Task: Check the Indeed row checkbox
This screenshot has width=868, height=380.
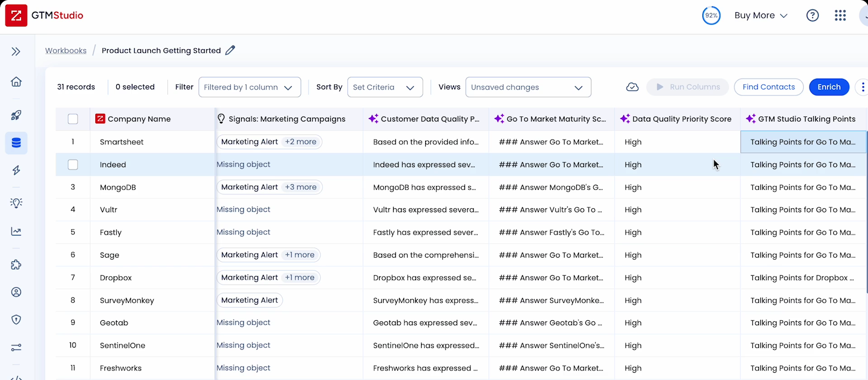Action: [x=73, y=164]
